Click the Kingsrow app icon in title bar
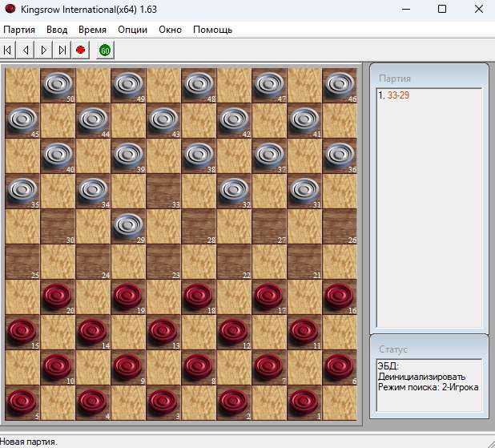 [10, 9]
